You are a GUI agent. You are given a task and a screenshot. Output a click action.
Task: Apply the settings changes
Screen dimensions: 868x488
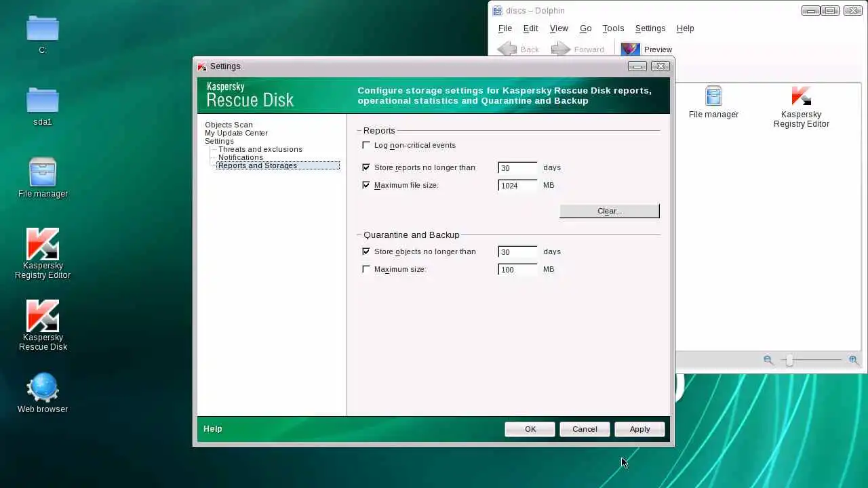pyautogui.click(x=639, y=429)
